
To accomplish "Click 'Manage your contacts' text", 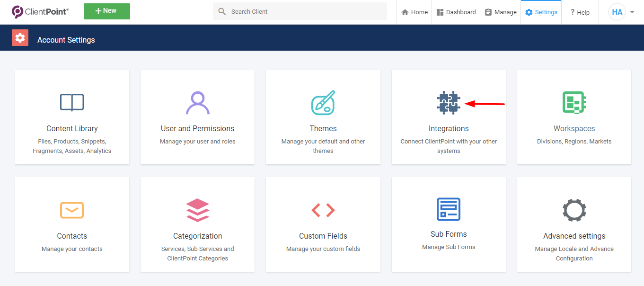I will [72, 249].
